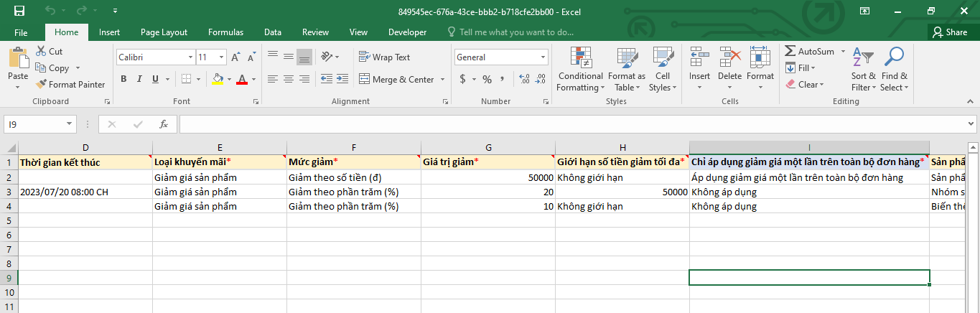Image resolution: width=980 pixels, height=313 pixels.
Task: Click the Save icon in title bar
Action: click(19, 11)
